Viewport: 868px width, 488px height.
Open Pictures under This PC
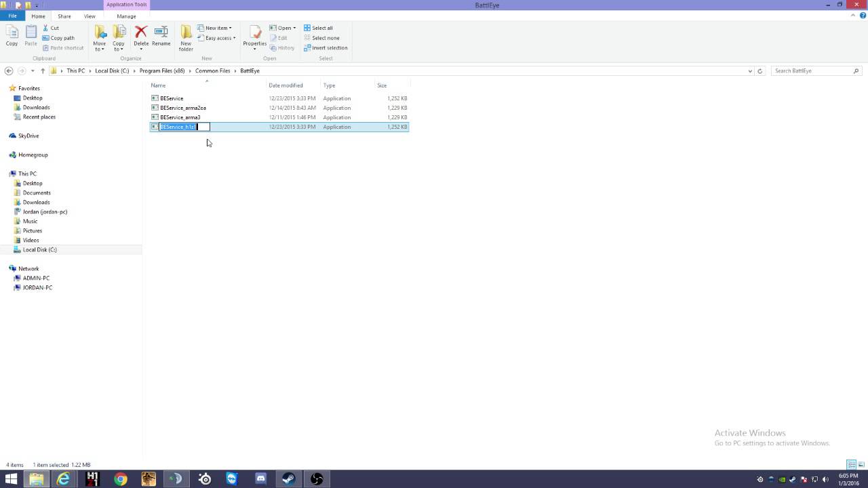point(32,230)
